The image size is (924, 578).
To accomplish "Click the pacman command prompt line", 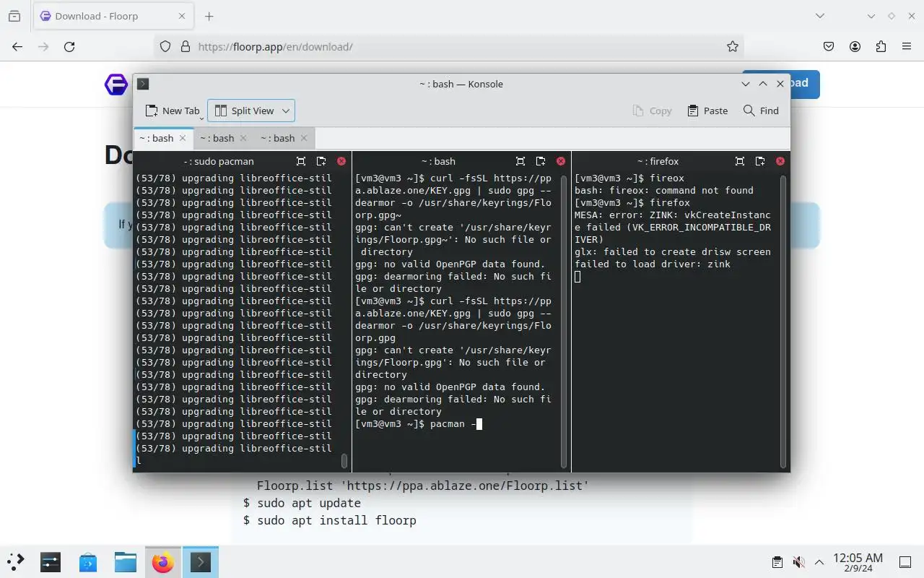I will pos(419,424).
